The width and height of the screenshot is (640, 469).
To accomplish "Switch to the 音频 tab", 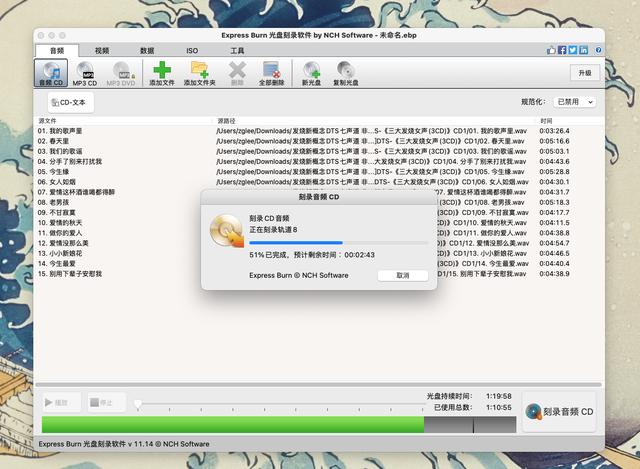I will 57,51.
